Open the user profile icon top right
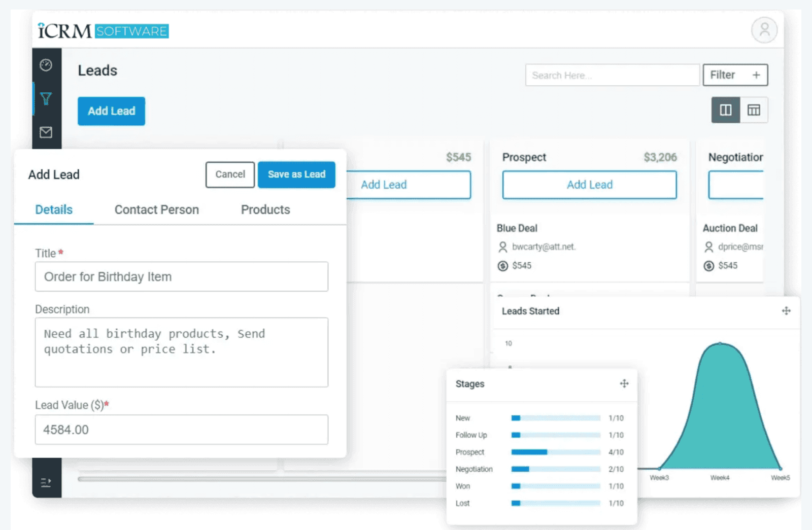The height and width of the screenshot is (530, 812). [x=764, y=30]
